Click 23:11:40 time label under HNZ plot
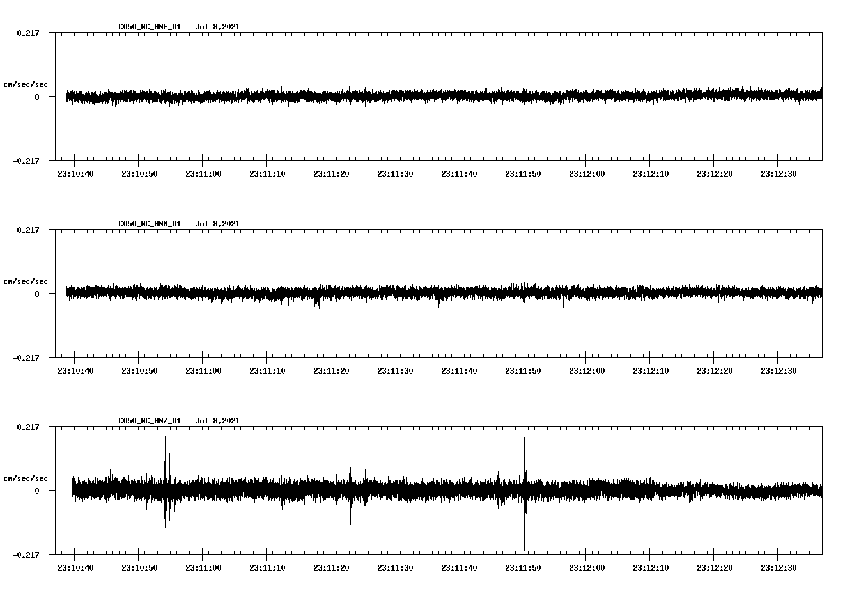The height and width of the screenshot is (591, 868). [459, 567]
